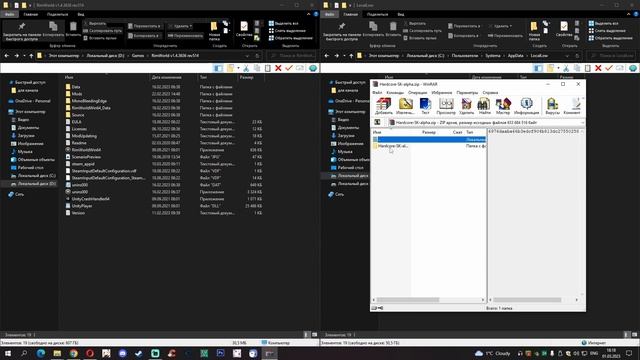Sort WinRAR list by Размер column

429,132
